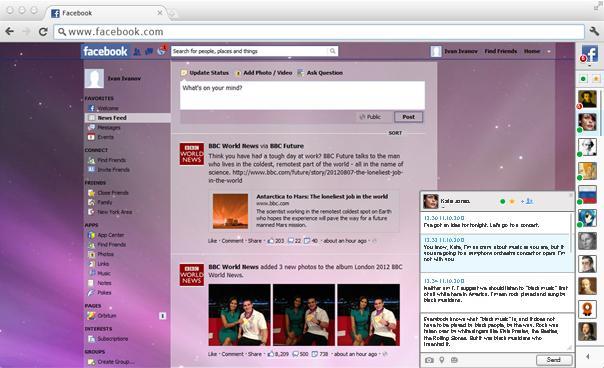
Task: Select the Update Status tab
Action: tap(205, 72)
